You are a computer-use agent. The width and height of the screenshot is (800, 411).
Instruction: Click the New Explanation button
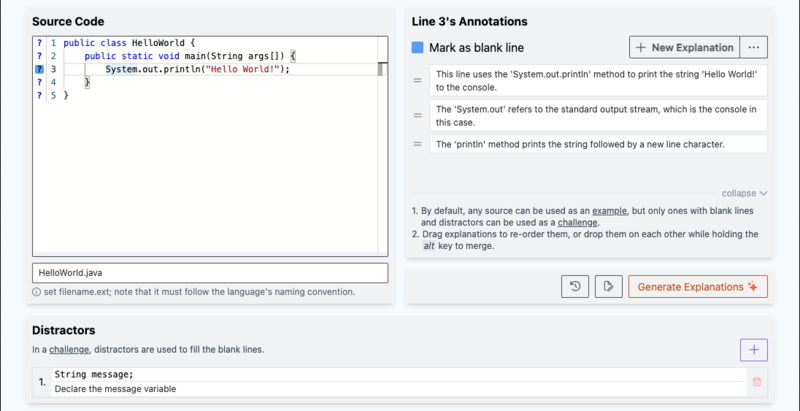pos(684,47)
